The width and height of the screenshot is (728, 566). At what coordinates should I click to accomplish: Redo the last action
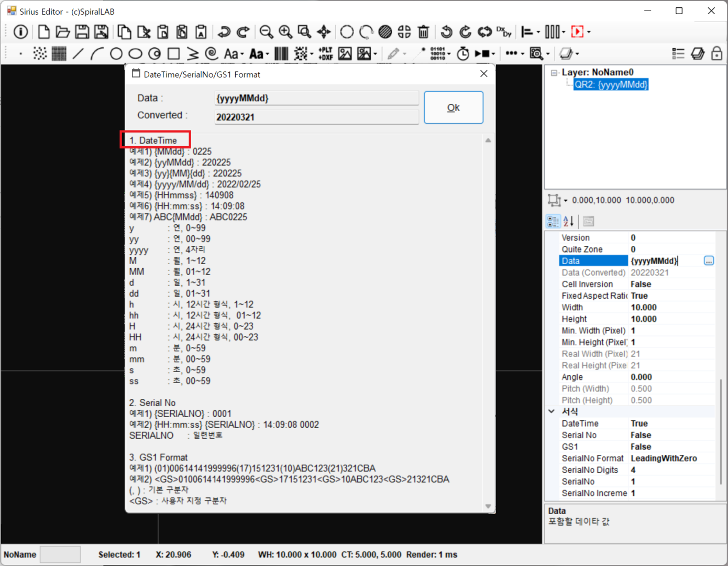[x=243, y=32]
